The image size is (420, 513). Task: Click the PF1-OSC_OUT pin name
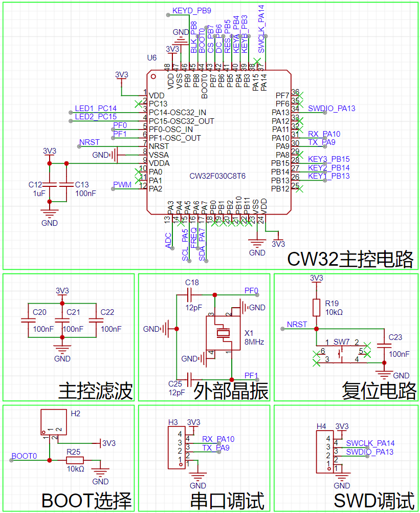pyautogui.click(x=175, y=138)
